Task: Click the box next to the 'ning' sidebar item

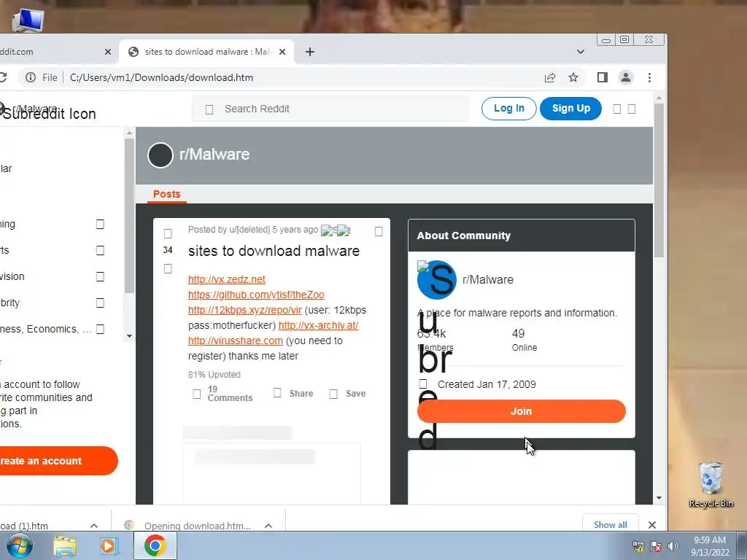Action: tap(100, 225)
